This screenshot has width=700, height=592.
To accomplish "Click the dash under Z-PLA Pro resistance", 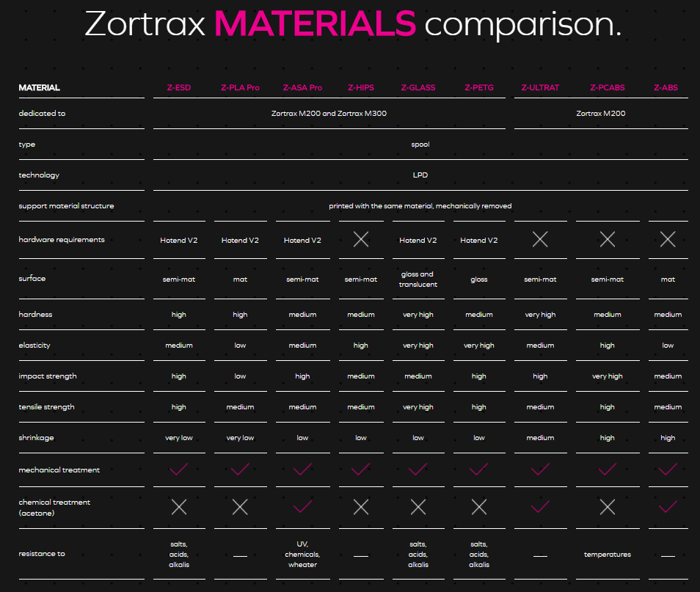I will (x=240, y=556).
